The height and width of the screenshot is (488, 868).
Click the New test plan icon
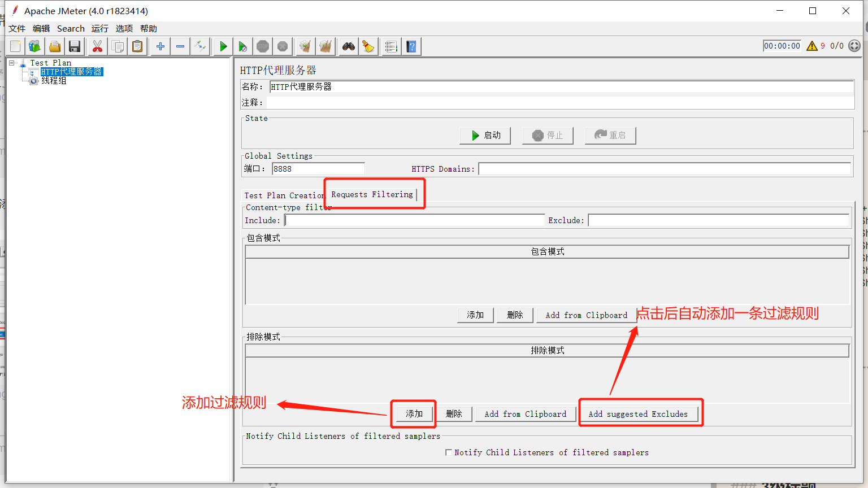coord(15,46)
